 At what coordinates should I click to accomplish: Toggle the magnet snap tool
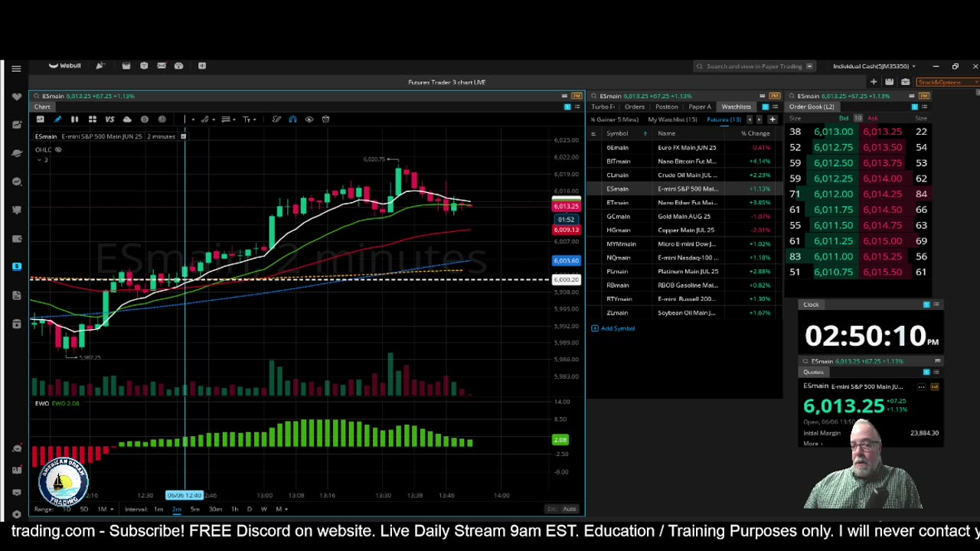click(292, 119)
